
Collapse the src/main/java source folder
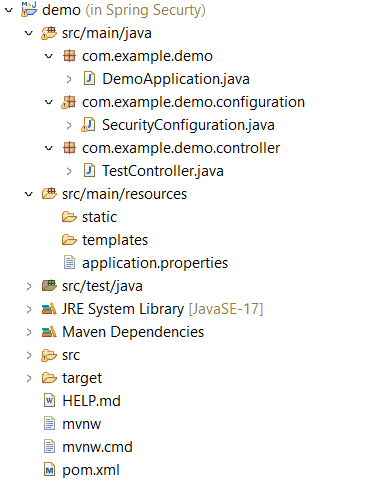coord(29,33)
